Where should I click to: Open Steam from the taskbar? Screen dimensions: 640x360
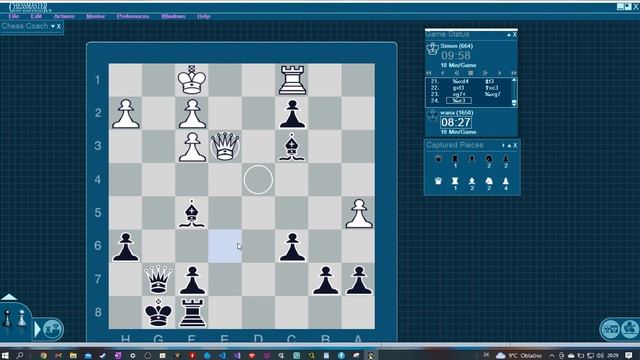coord(102,356)
